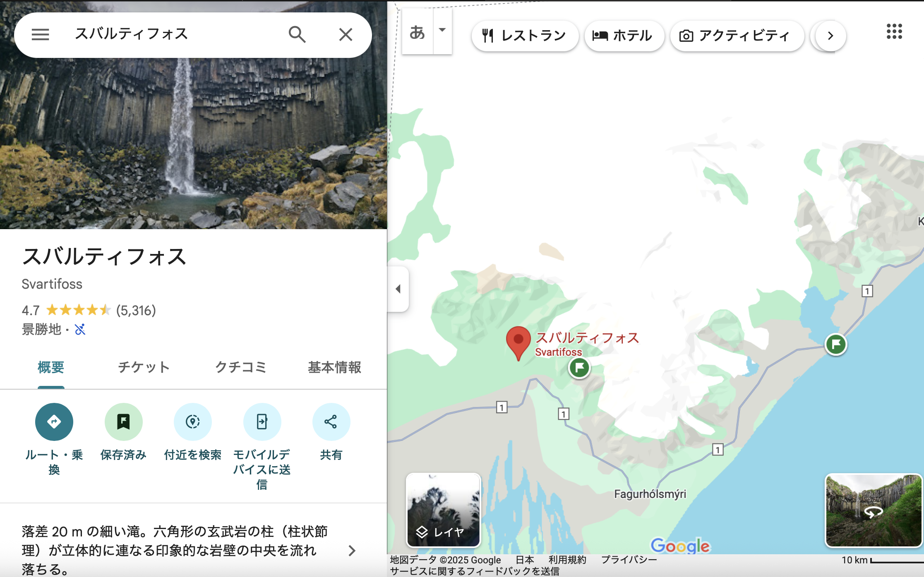Screen dimensions: 924x577
Task: Clear search with the X icon
Action: click(x=346, y=35)
